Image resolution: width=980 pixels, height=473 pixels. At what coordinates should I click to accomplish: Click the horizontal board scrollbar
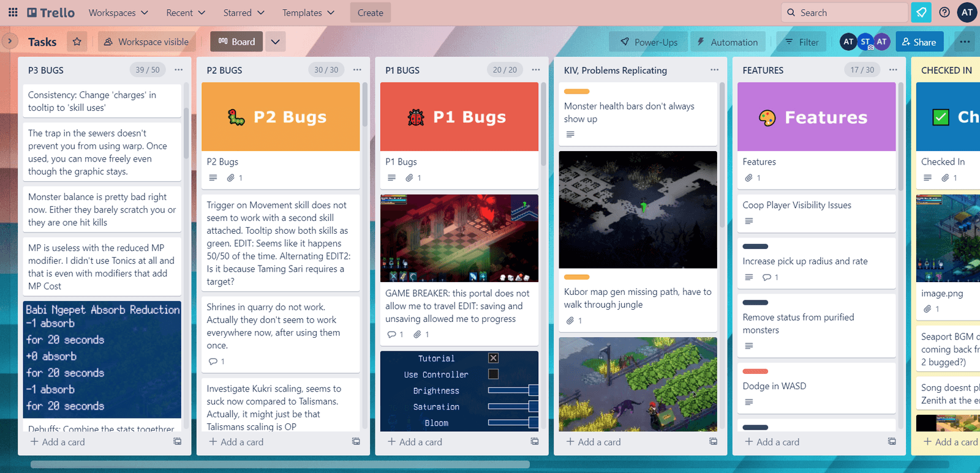tap(280, 464)
